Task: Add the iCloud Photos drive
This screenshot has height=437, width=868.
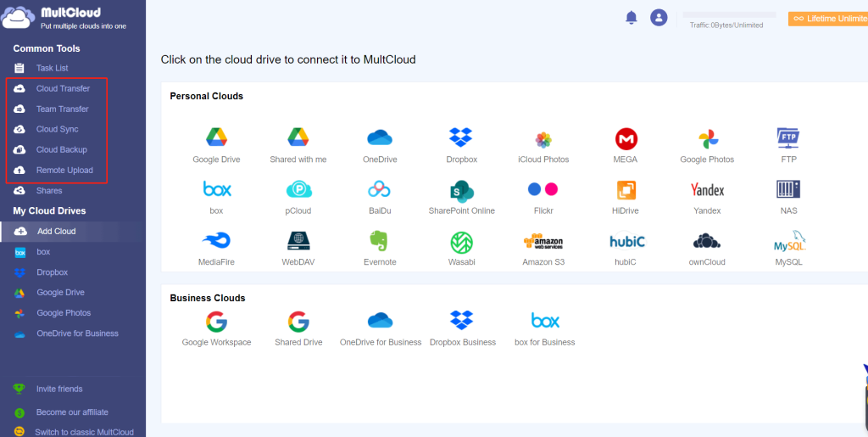Action: (543, 139)
